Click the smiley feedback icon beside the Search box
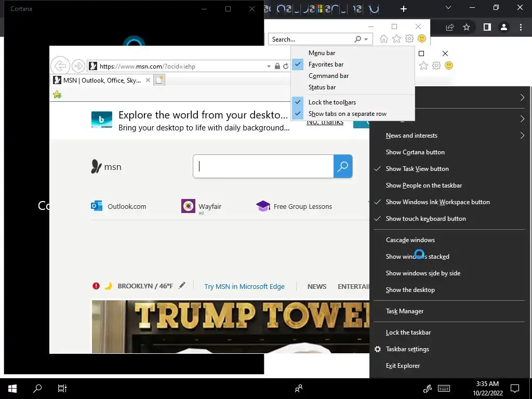 pyautogui.click(x=422, y=38)
